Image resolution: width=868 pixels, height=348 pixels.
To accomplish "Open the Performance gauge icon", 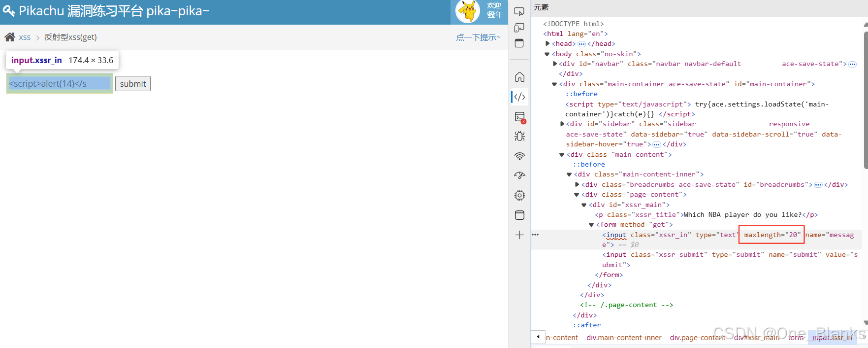I will 519,175.
